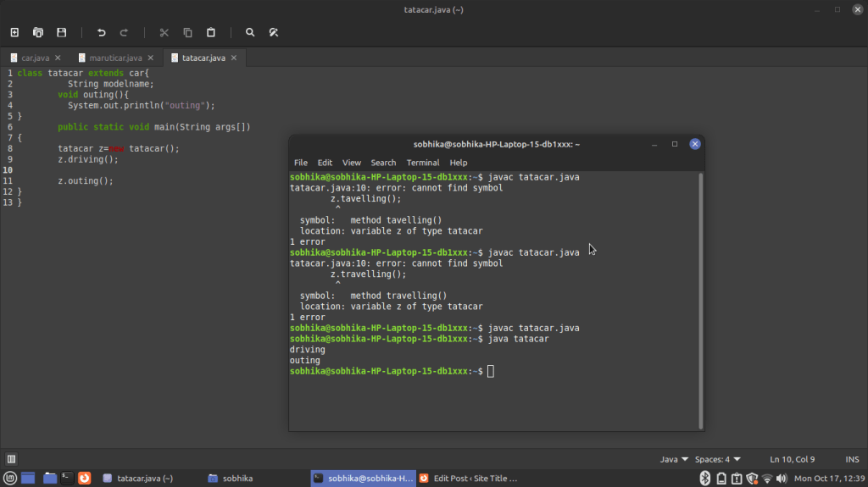Switch to sobhika file manager in taskbar
This screenshot has width=868, height=487.
(231, 479)
